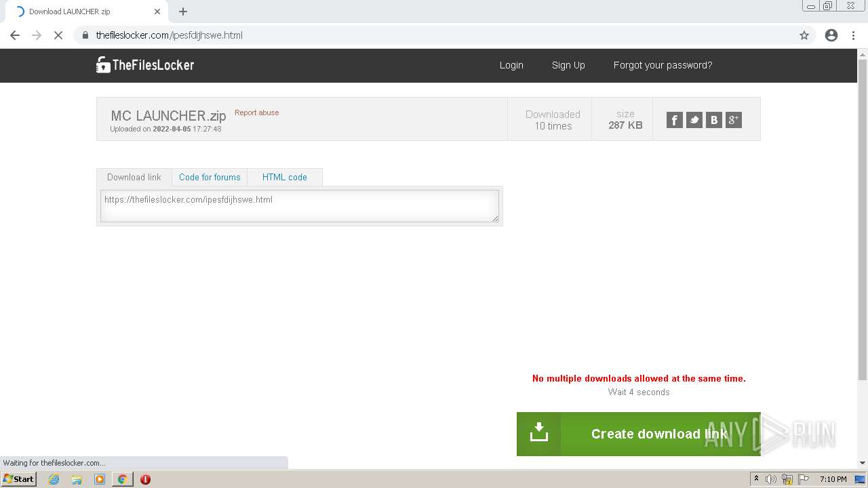868x488 pixels.
Task: Go to the Login page
Action: coord(511,65)
